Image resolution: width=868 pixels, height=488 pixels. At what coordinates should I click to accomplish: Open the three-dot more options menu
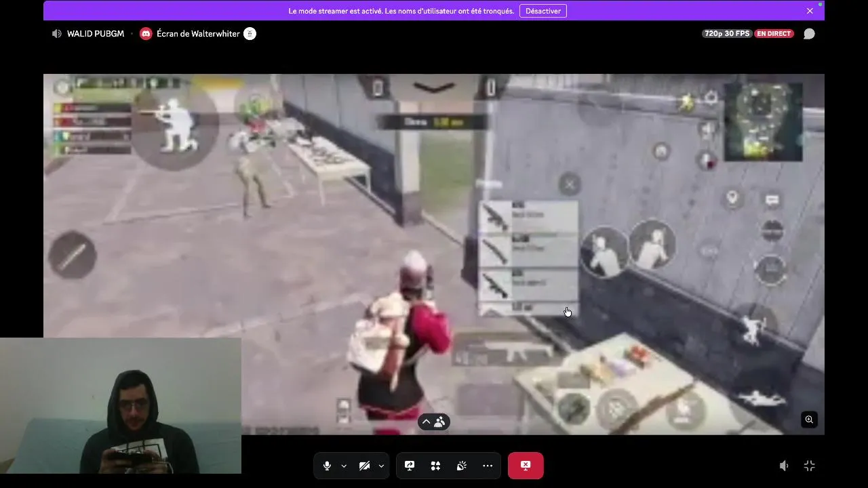[488, 466]
